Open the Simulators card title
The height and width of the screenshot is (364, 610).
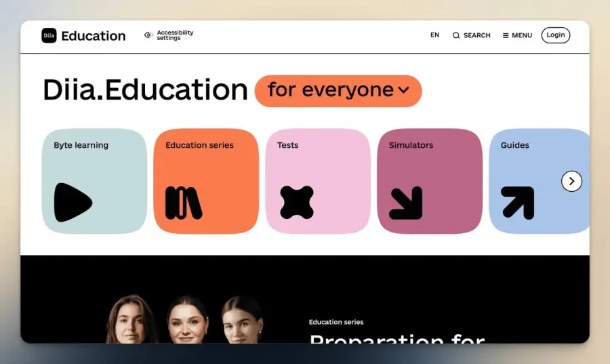click(411, 145)
